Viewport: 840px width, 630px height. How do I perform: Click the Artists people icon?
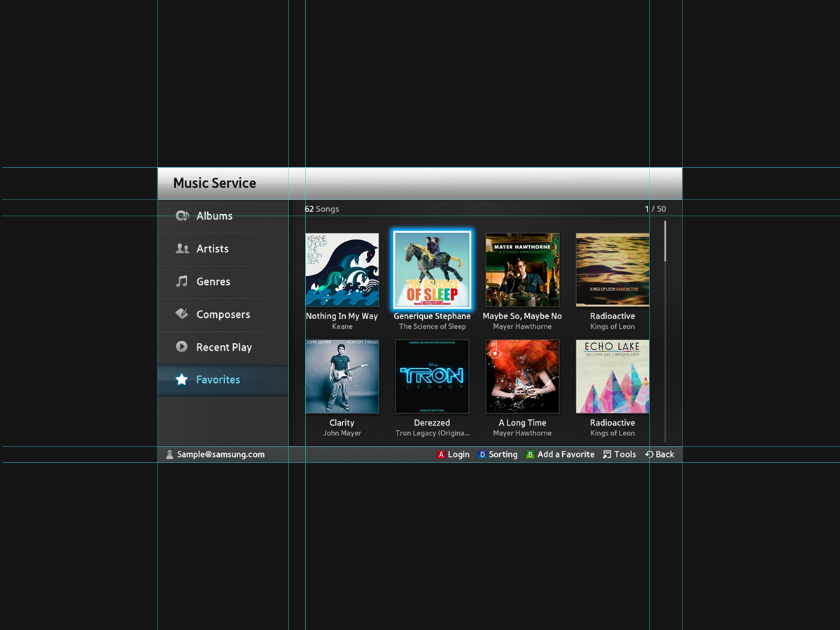click(182, 248)
